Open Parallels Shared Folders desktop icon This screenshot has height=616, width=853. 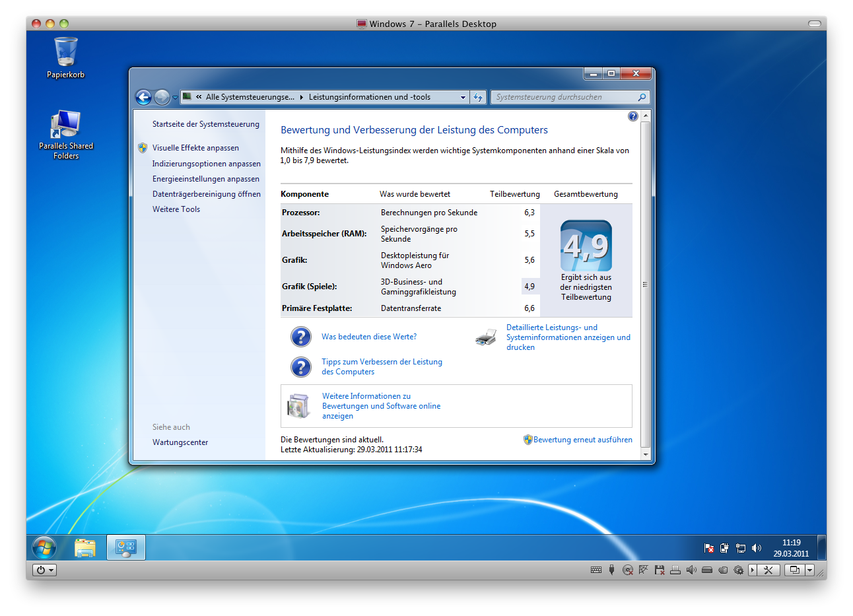[66, 135]
